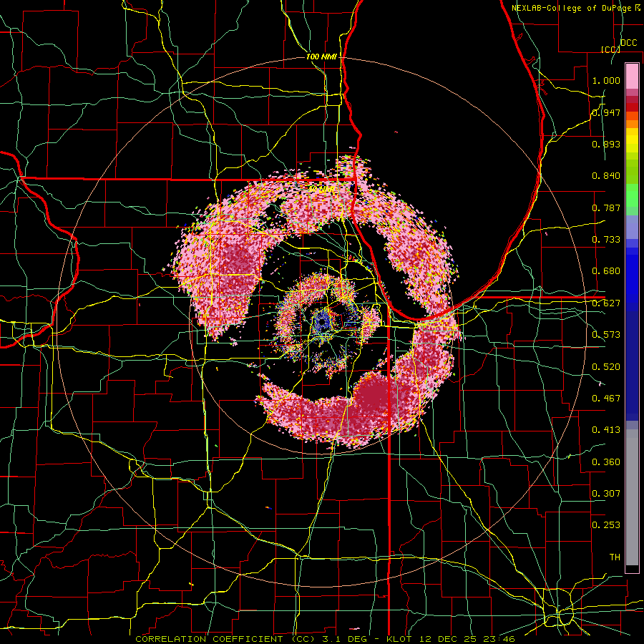Click the 0.840 scale value
Screen dimensions: 644x644
(606, 176)
